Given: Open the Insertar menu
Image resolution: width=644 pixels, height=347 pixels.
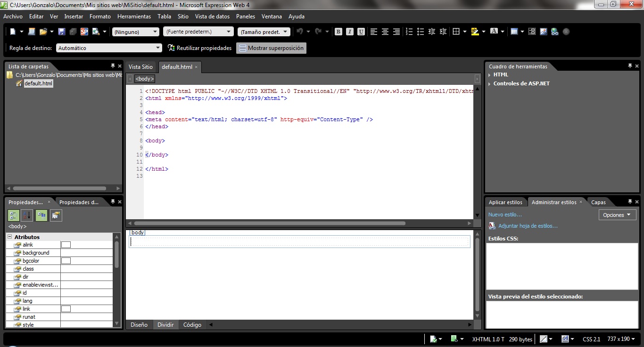Looking at the screenshot, I should [x=74, y=16].
